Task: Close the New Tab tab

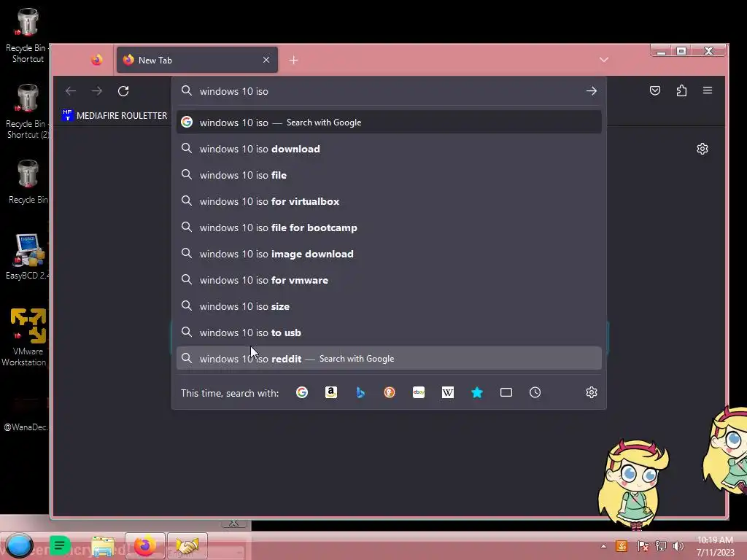Action: [x=266, y=60]
